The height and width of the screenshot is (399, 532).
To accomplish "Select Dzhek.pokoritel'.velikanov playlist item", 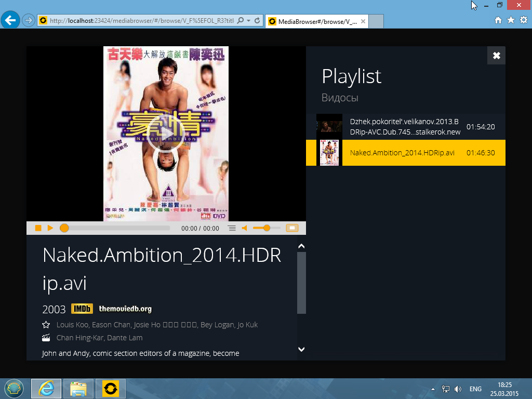I will (405, 127).
